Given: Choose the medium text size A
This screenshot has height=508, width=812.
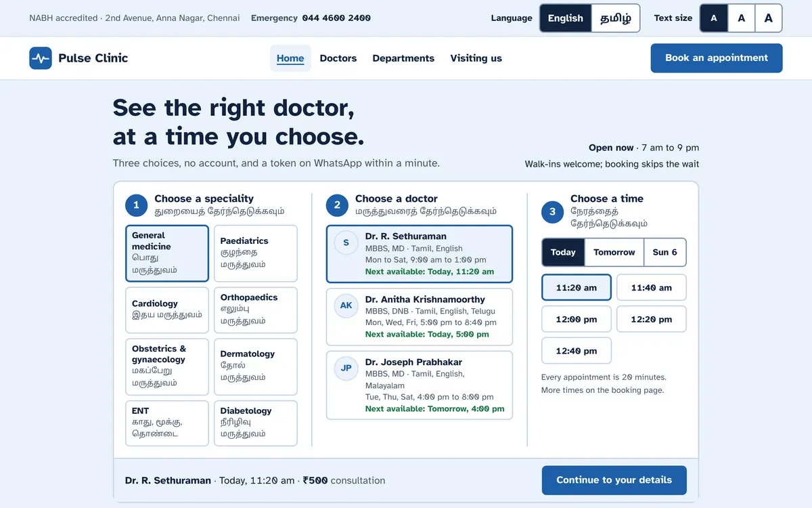Looking at the screenshot, I should pyautogui.click(x=742, y=18).
